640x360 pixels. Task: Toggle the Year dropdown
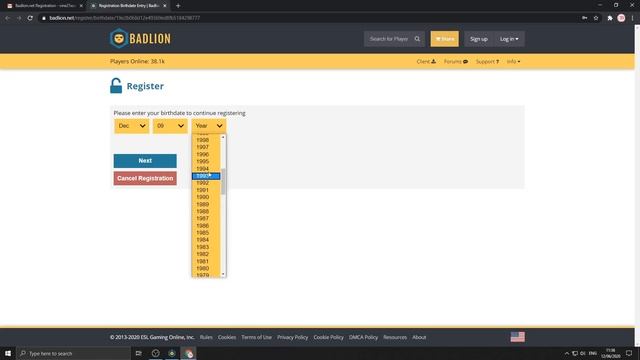(x=209, y=126)
